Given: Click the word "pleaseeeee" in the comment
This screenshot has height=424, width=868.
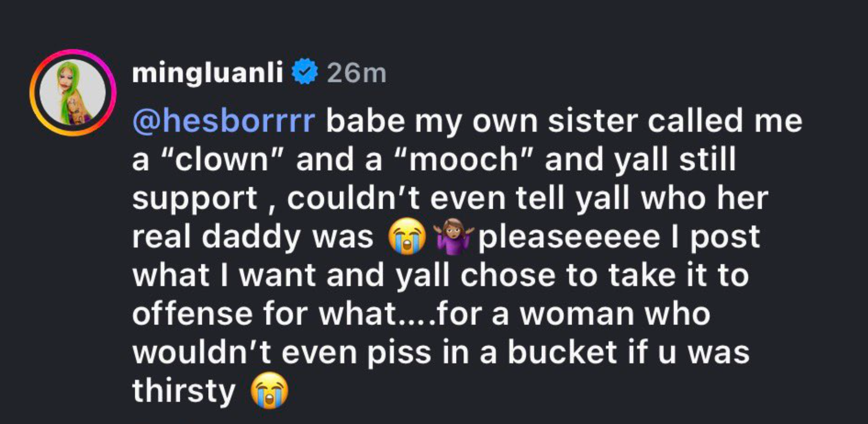Looking at the screenshot, I should coord(569,237).
